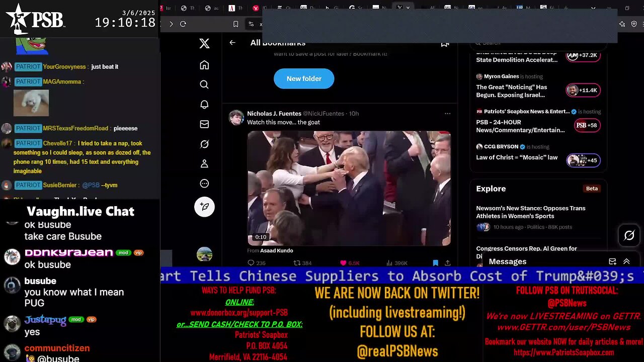
Task: Click DDnkyraJean name in Vaughn chat
Action: point(69,252)
